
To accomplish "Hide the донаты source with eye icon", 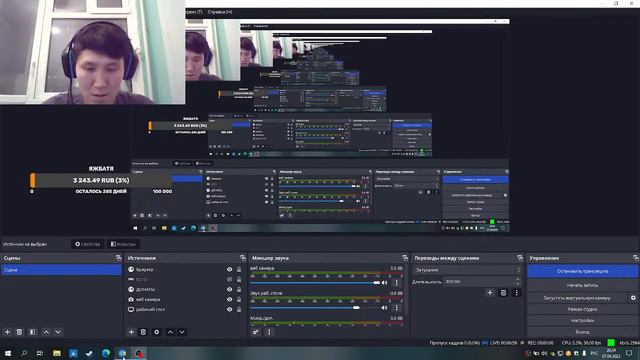I will pos(229,289).
